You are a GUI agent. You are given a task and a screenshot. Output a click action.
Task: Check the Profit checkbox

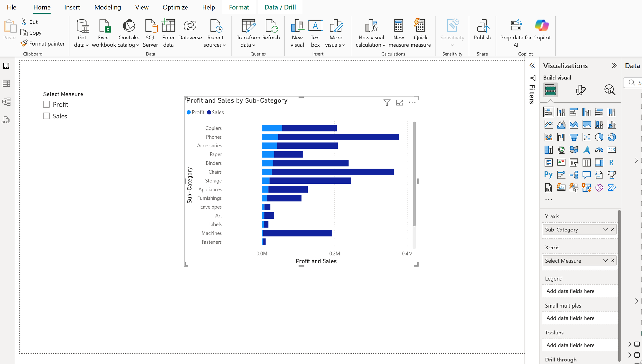pyautogui.click(x=47, y=104)
